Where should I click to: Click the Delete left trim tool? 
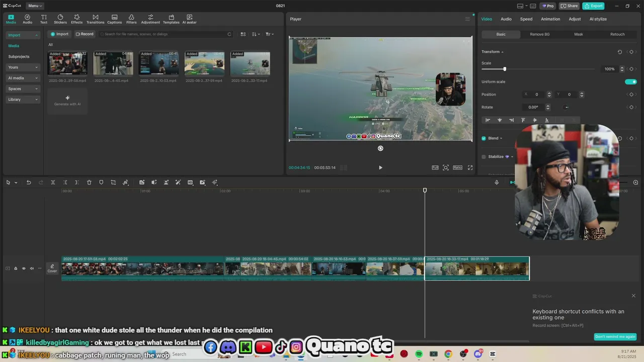[65, 183]
